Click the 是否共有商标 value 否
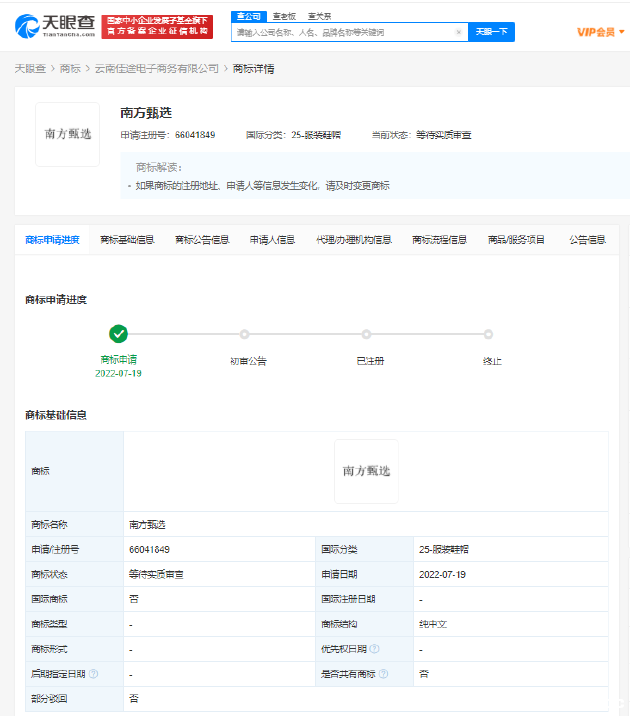The height and width of the screenshot is (716, 630). coord(424,674)
